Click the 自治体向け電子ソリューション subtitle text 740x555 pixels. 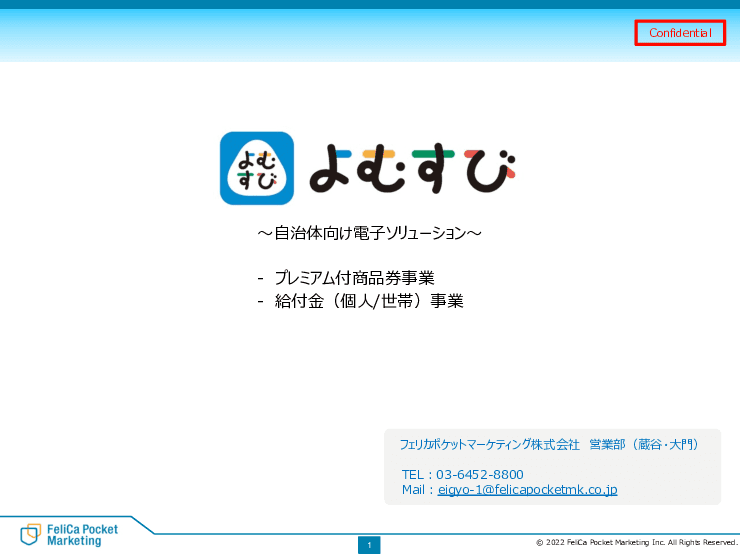click(x=369, y=234)
